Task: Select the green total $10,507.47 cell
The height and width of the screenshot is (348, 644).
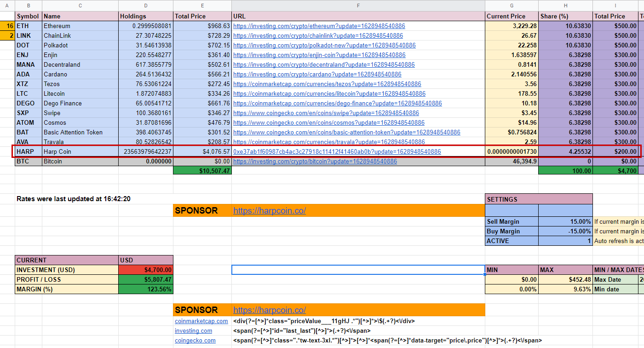Action: click(202, 171)
